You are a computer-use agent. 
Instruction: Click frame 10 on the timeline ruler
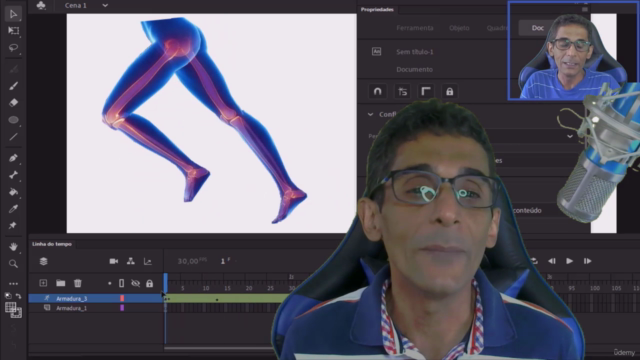coord(206,288)
